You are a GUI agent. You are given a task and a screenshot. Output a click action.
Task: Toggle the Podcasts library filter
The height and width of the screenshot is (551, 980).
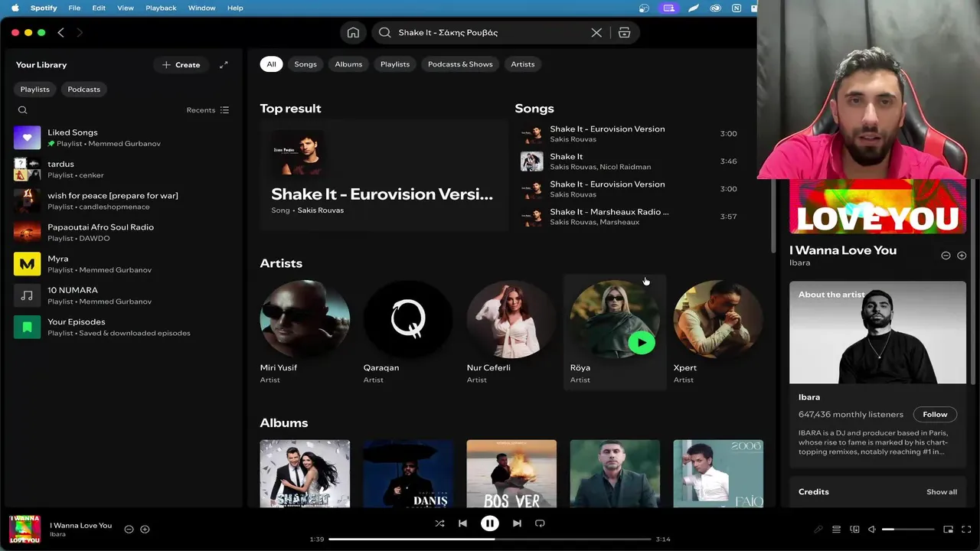pyautogui.click(x=83, y=90)
